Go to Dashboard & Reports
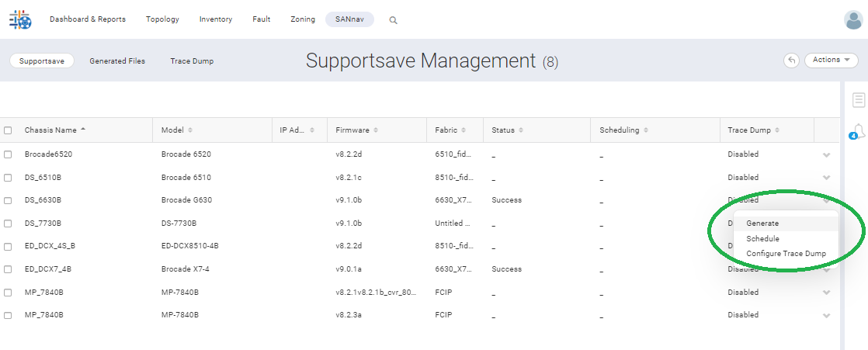Viewport: 868px width, 350px height. 88,19
